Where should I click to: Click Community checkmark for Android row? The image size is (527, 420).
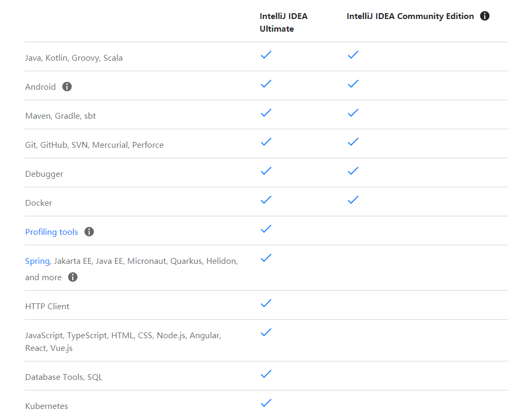coord(353,84)
